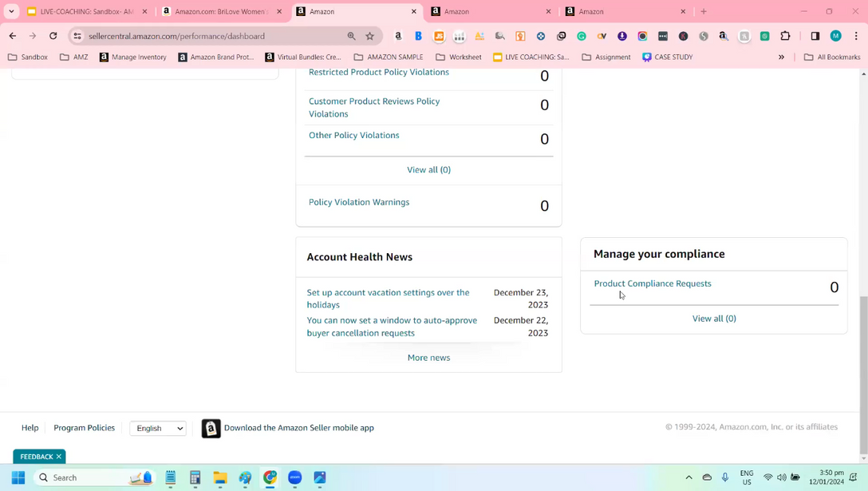
Task: Open the notifications bell in system tray
Action: tap(853, 477)
